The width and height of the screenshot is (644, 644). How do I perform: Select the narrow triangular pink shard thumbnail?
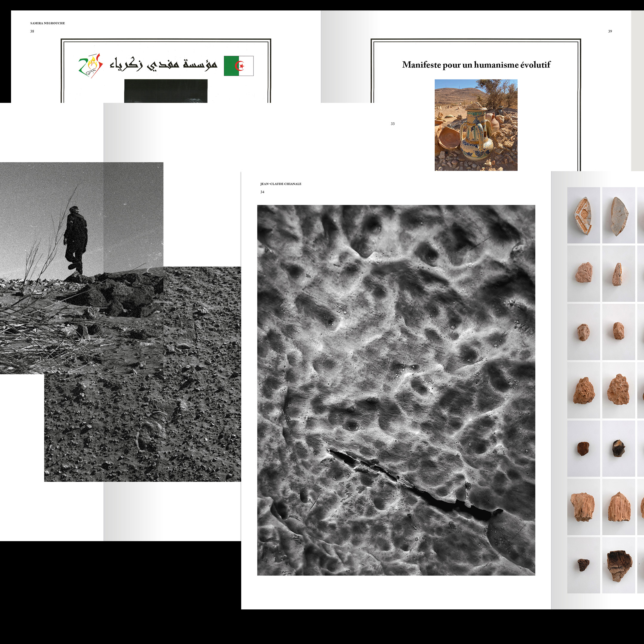pyautogui.click(x=619, y=274)
